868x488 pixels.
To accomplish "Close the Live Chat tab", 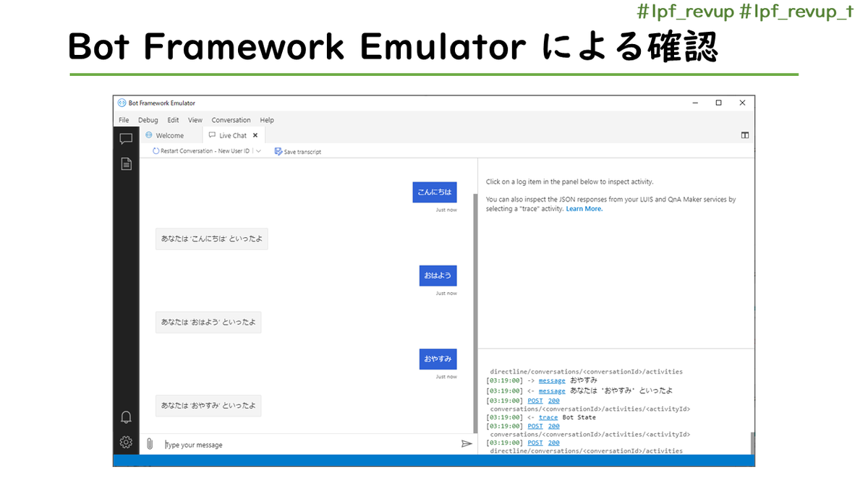I will (255, 135).
